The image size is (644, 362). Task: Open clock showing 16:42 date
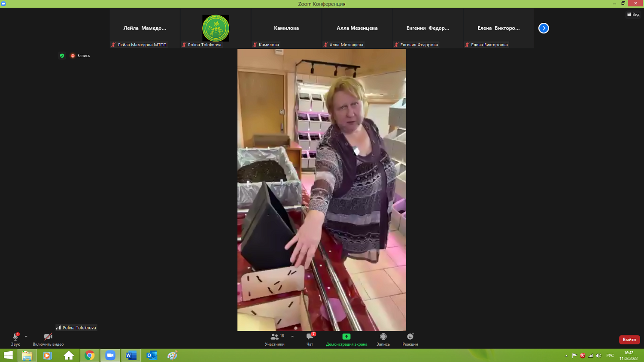[x=629, y=356]
